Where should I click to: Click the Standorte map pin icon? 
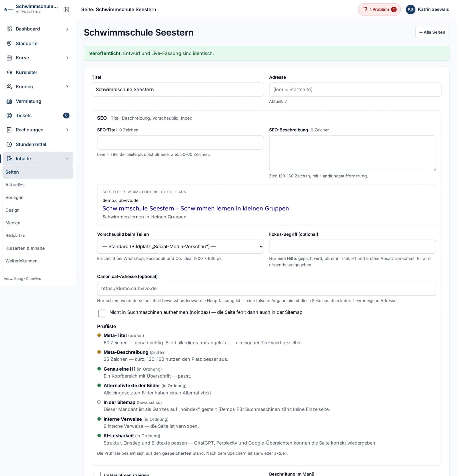point(9,43)
